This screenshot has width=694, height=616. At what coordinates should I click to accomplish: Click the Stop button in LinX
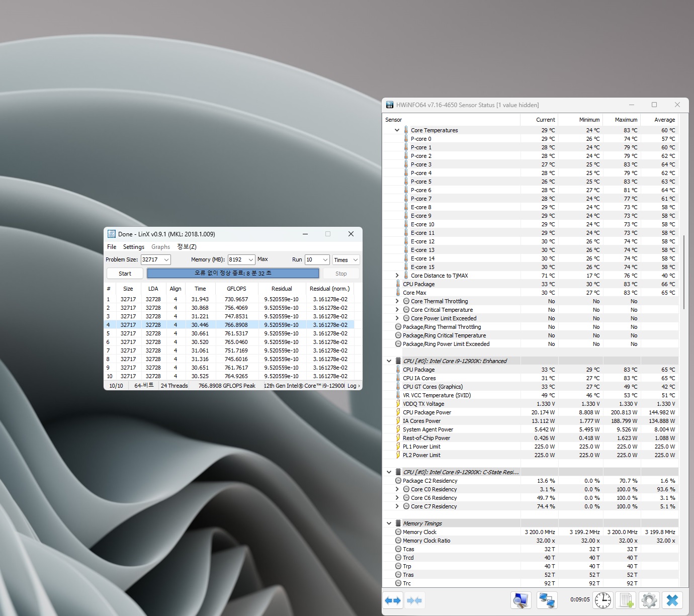click(341, 274)
